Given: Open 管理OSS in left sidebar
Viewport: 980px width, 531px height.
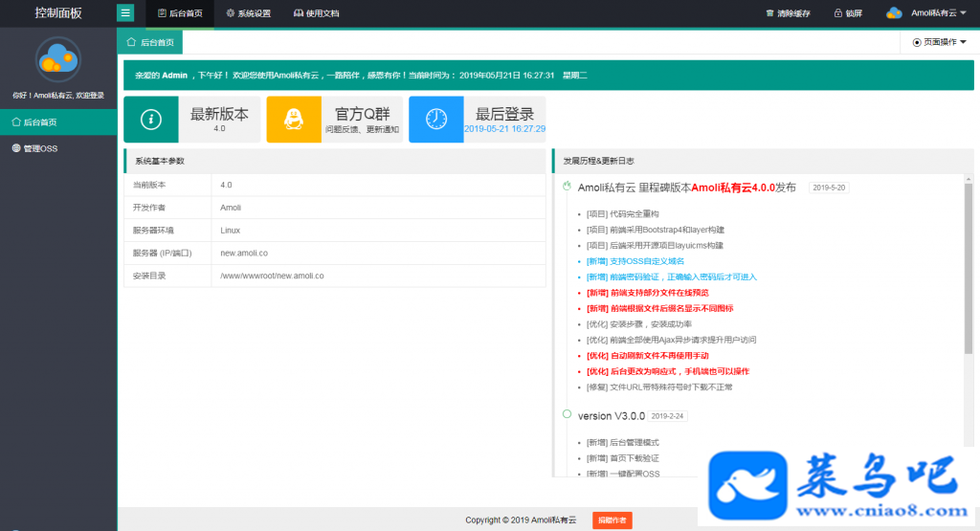Looking at the screenshot, I should (x=58, y=148).
